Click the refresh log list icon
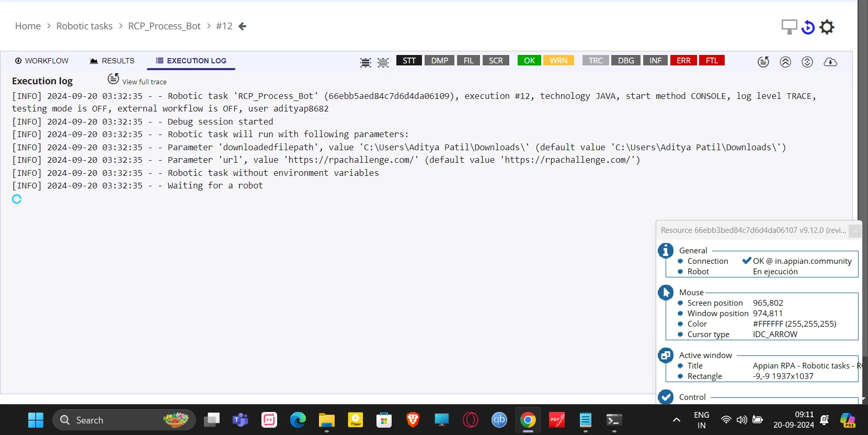 (763, 62)
